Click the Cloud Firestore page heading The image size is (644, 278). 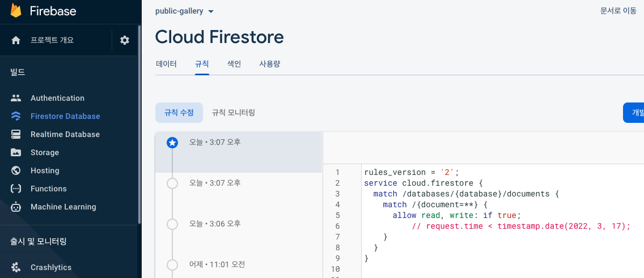(x=219, y=37)
